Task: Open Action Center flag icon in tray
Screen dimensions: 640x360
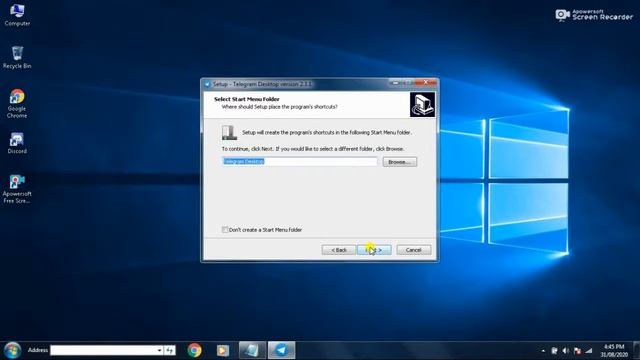Action: click(577, 351)
